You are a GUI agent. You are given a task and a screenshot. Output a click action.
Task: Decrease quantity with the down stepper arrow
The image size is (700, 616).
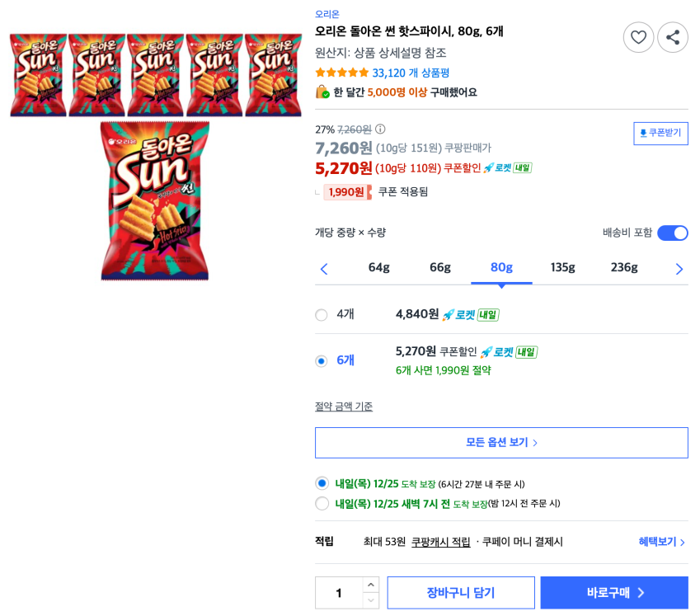point(371,600)
